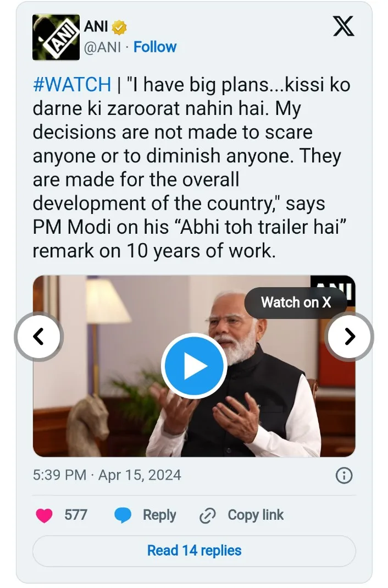Click the 577 likes count
Image resolution: width=388 pixels, height=588 pixels.
[76, 515]
